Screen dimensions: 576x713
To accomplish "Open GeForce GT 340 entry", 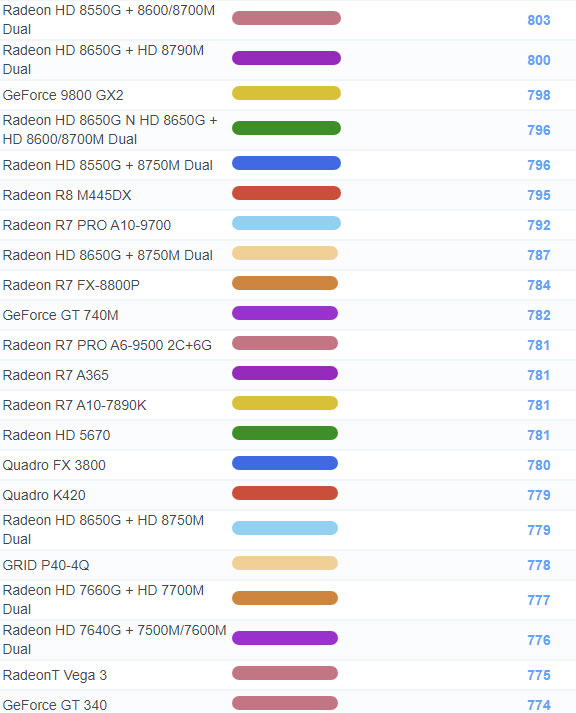I will point(55,705).
